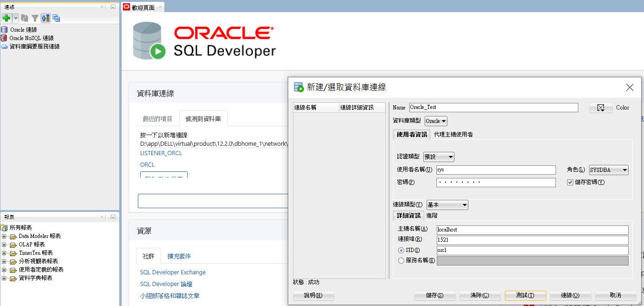644x306 pixels.
Task: Open the ORCL detected database link
Action: click(147, 165)
